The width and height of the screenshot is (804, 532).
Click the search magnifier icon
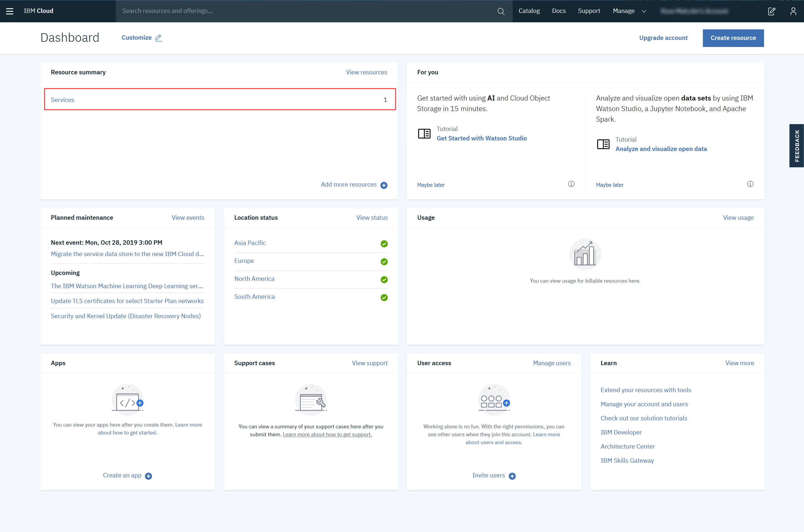[501, 11]
